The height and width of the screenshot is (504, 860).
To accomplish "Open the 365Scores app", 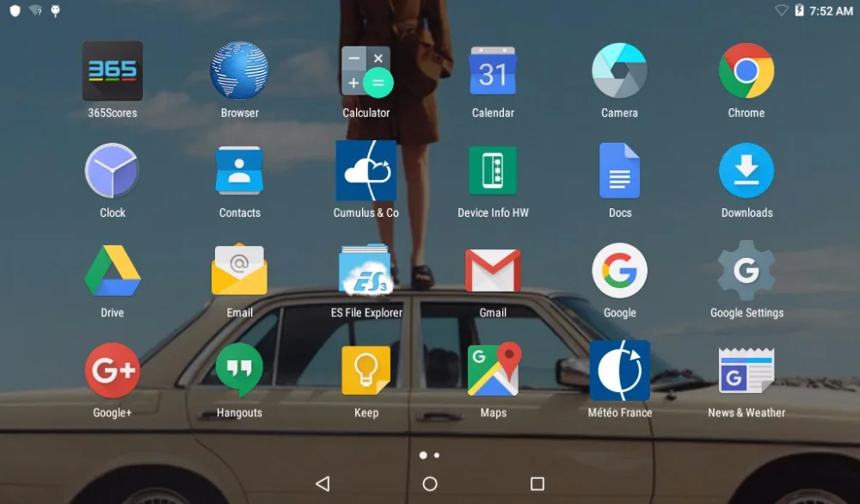I will (113, 71).
